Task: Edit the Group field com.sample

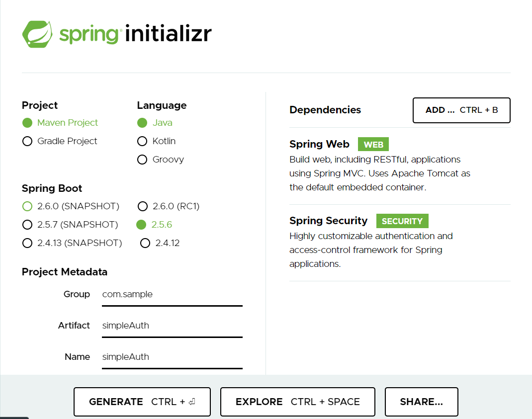Action: [172, 294]
